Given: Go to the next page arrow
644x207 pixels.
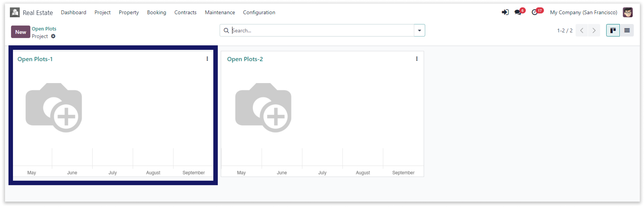Looking at the screenshot, I should tap(594, 31).
